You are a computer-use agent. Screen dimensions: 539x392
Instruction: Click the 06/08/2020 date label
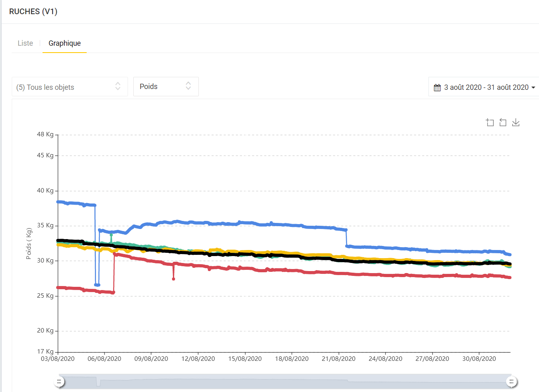(104, 359)
